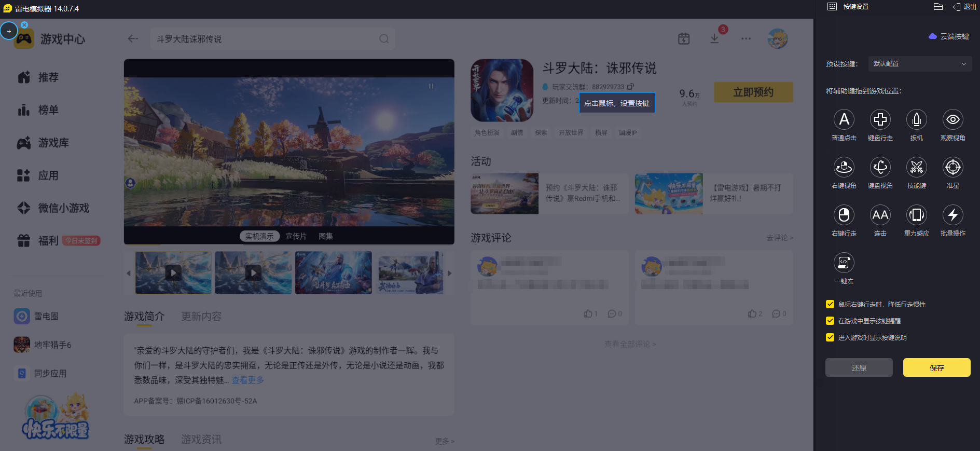Show previous screenshot thumbnails arrow

129,273
